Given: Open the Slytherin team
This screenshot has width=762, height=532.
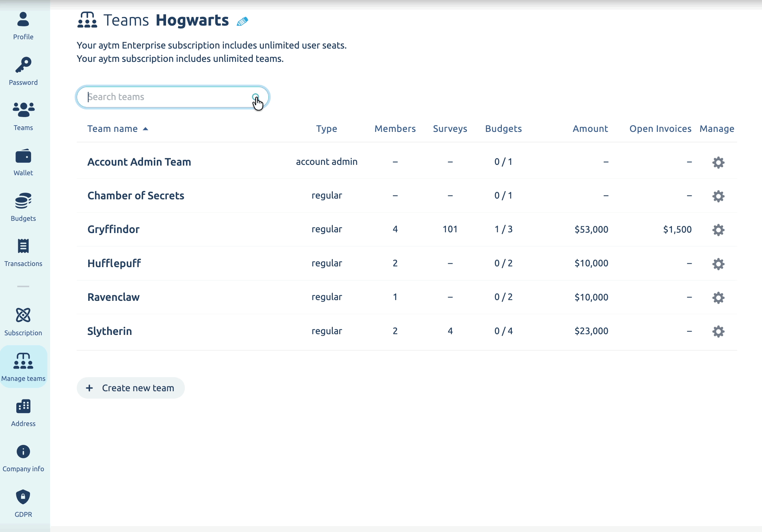Looking at the screenshot, I should 109,331.
